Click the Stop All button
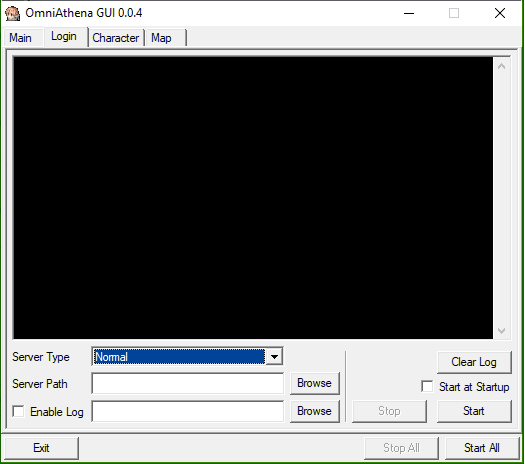This screenshot has height=464, width=525. tap(401, 448)
